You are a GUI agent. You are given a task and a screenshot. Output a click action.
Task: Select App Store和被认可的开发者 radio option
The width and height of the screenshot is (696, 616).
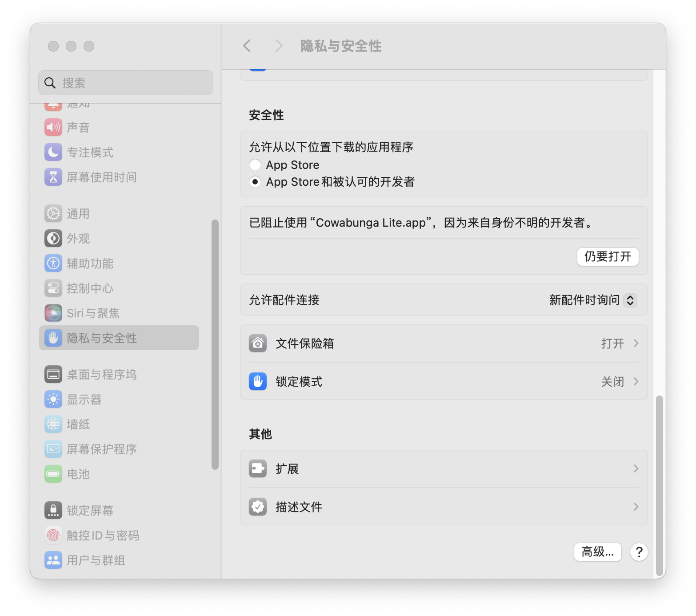tap(255, 182)
